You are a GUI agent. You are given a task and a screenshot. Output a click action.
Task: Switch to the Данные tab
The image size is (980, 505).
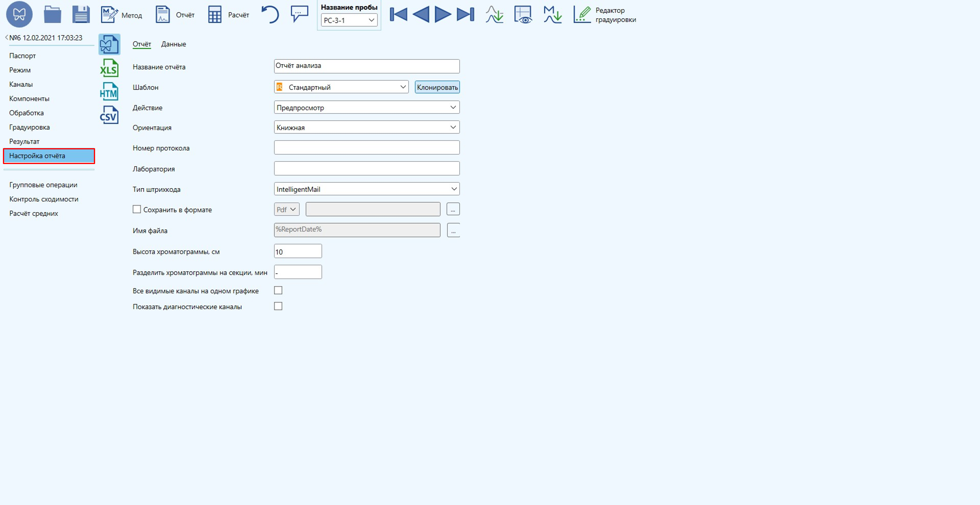point(173,44)
